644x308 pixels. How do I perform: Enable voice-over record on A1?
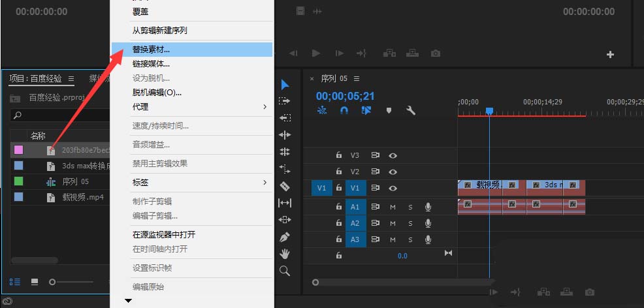tap(428, 207)
